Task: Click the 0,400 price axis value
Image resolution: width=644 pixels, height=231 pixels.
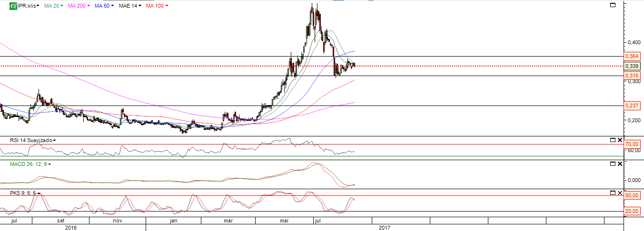Action: 633,42
